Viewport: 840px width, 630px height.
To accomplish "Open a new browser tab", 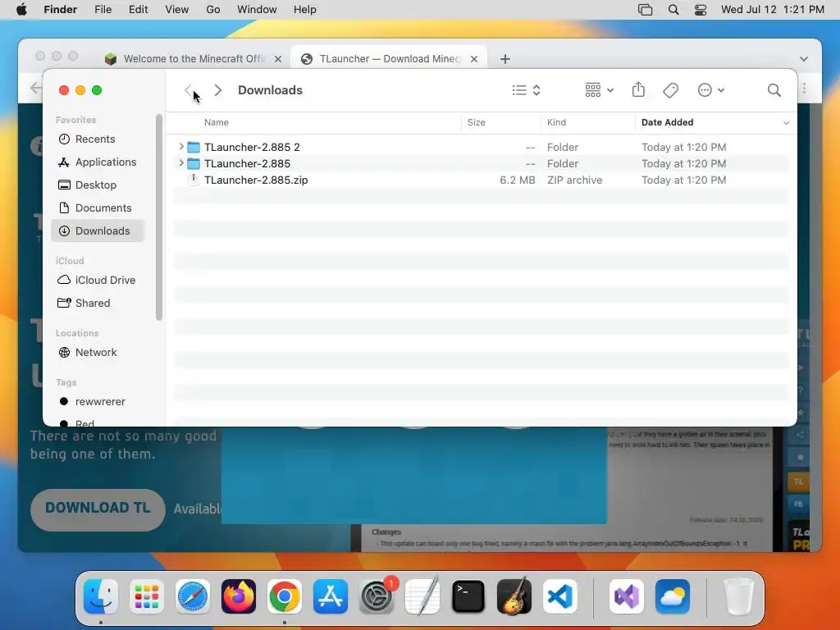I will 504,59.
